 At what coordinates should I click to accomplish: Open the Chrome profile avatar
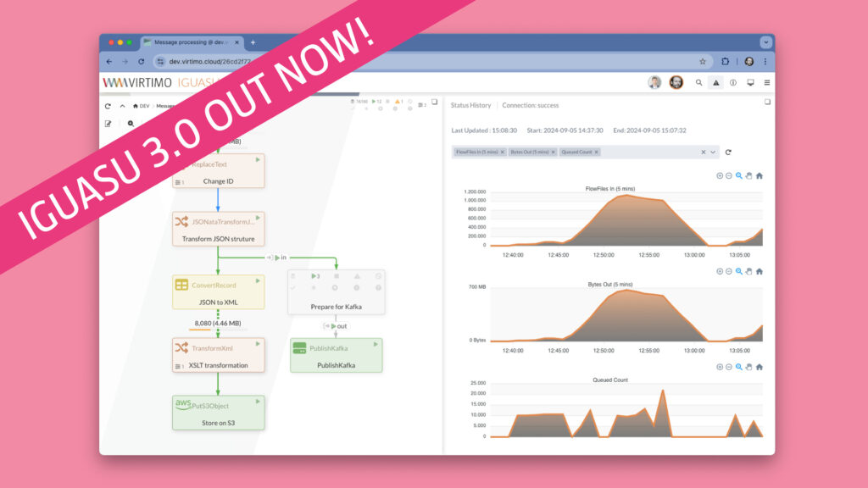[749, 61]
